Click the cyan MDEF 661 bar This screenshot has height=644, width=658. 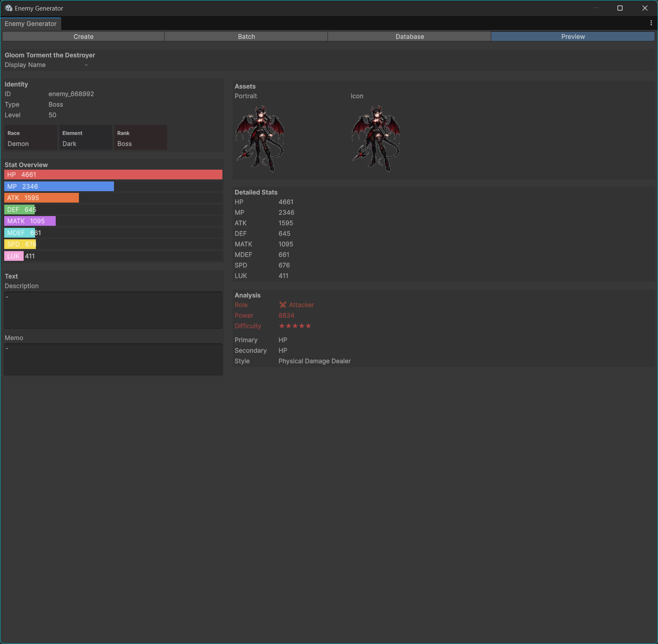(20, 233)
